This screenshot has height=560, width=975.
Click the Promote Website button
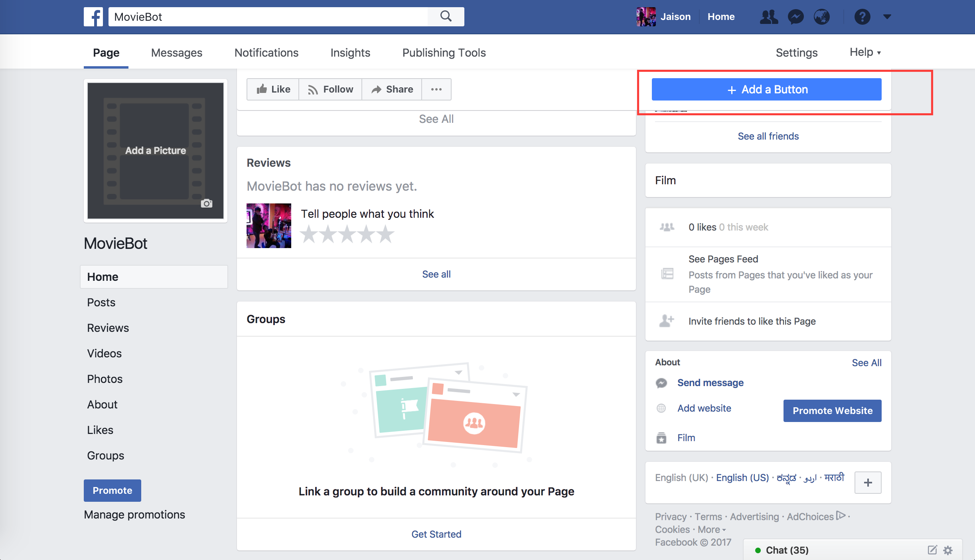(832, 410)
